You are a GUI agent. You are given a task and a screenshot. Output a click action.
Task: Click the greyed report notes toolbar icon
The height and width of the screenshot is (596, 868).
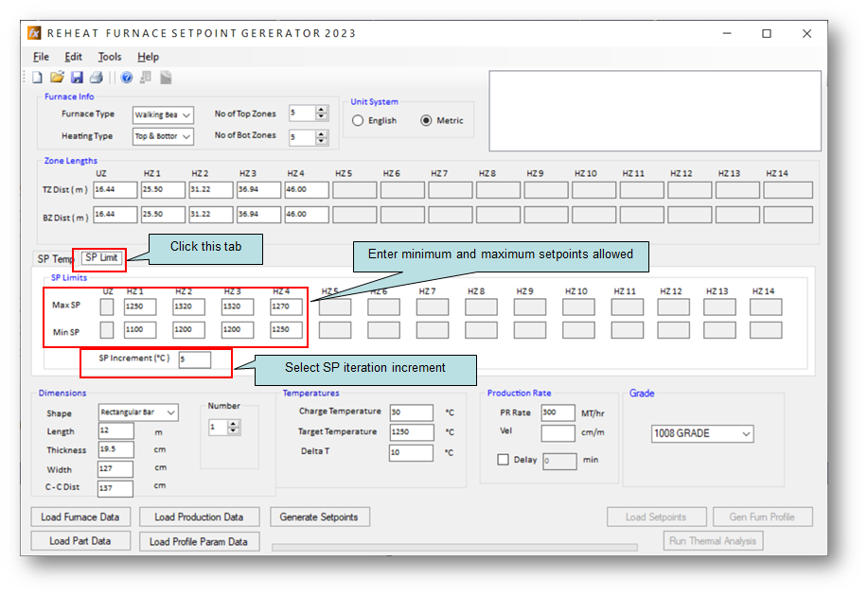[x=146, y=78]
